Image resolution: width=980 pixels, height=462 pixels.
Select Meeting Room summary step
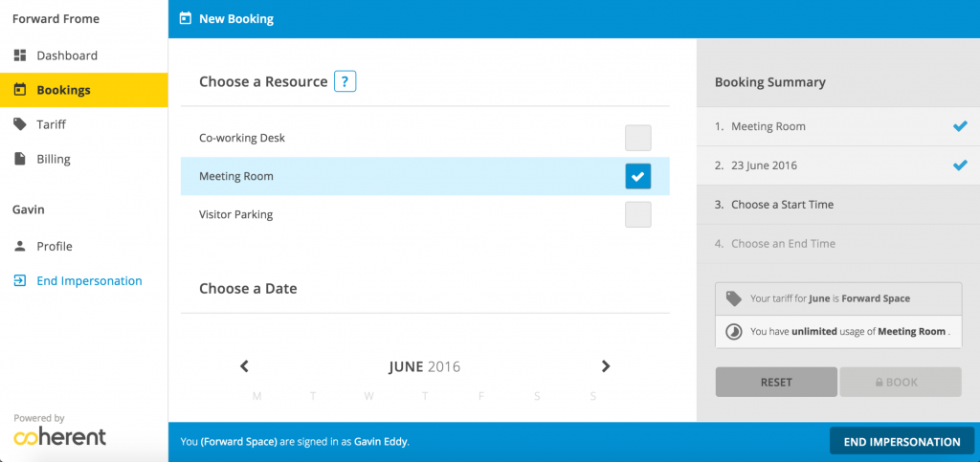pyautogui.click(x=838, y=126)
